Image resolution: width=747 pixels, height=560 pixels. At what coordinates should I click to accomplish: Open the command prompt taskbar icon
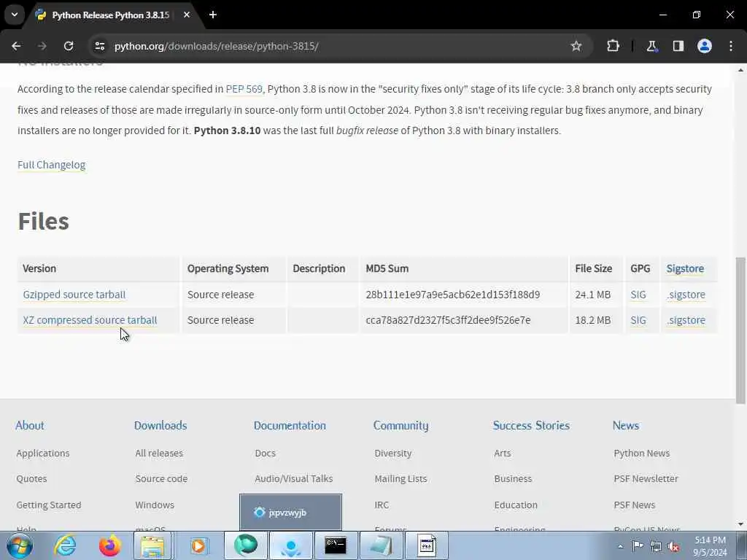(336, 545)
